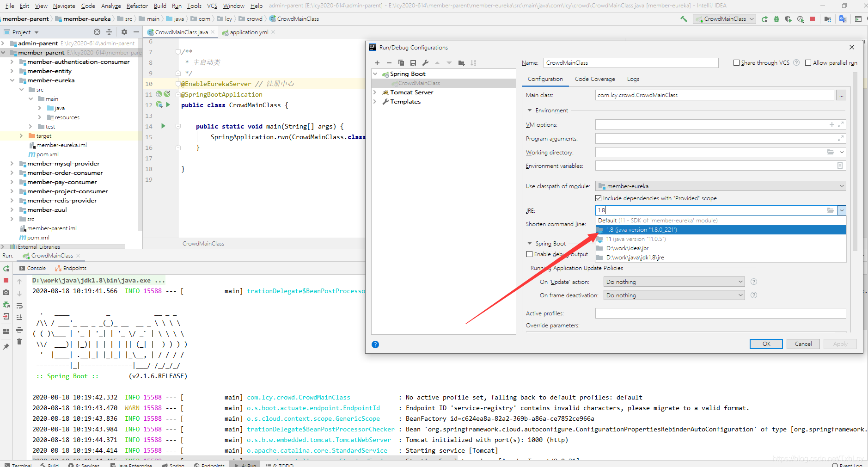Move configuration into new folder
Viewport: 868px width, 467px height.
click(x=461, y=63)
